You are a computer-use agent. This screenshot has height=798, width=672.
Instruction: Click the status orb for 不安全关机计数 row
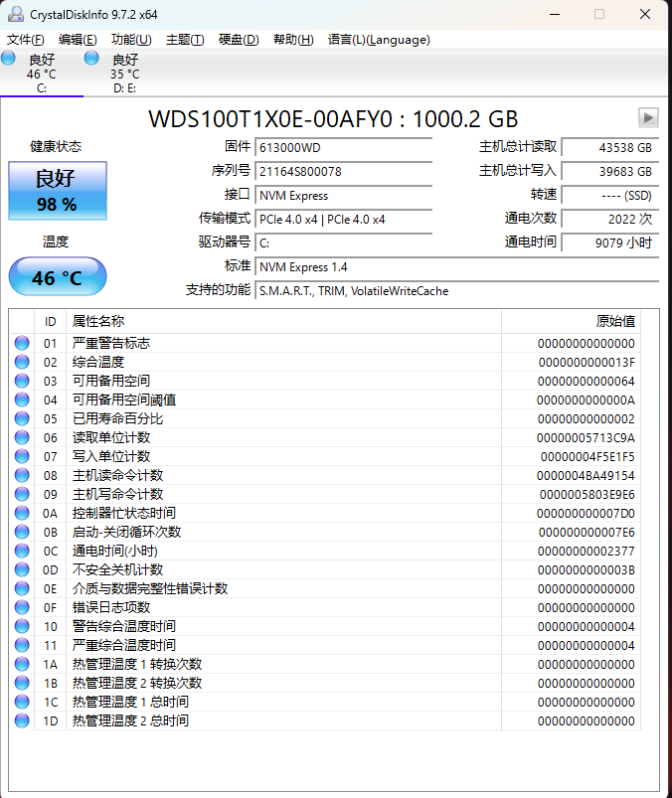(x=22, y=569)
